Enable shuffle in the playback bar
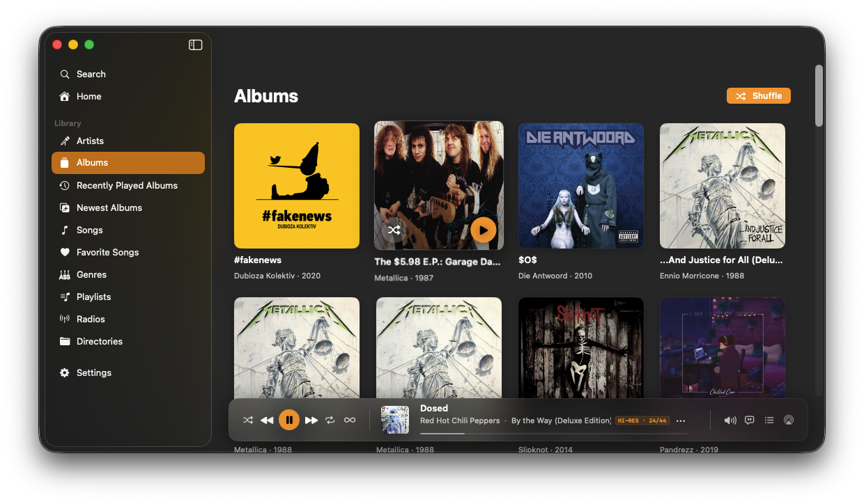Screen dimensions: 864x504 (x=248, y=420)
